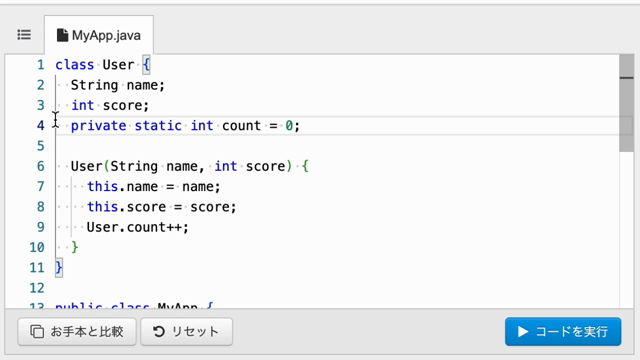Click 'User.count++;' on line 9
The height and width of the screenshot is (360, 640).
[138, 227]
